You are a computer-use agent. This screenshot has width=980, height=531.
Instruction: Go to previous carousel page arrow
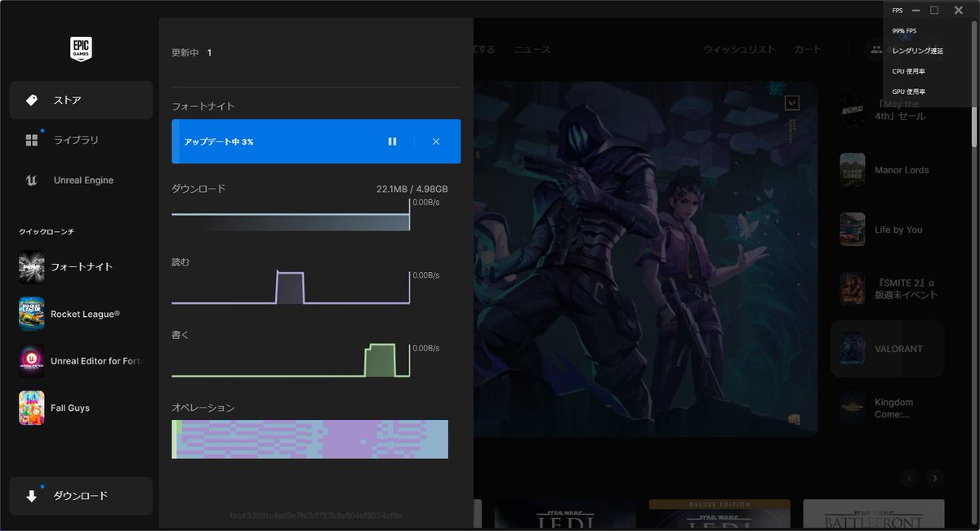910,478
